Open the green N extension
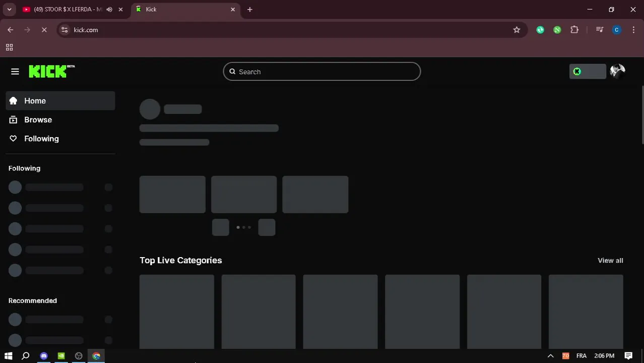The image size is (644, 363). (x=557, y=30)
